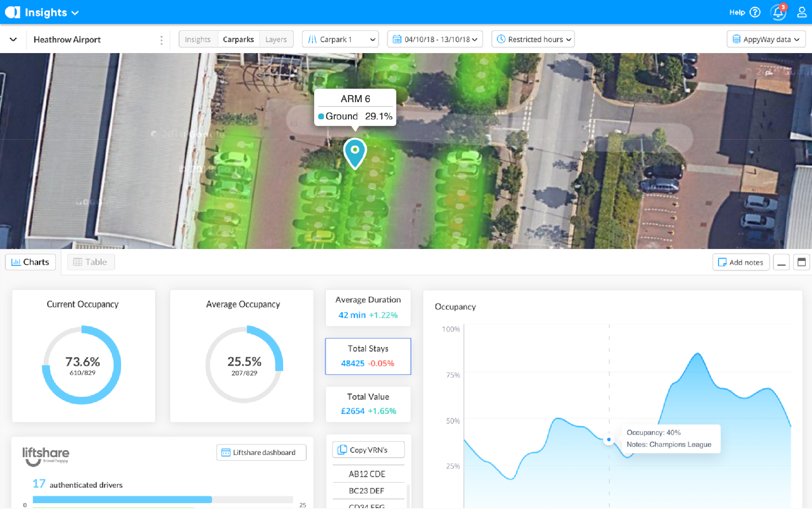Click the authenticated drivers progress bar
This screenshot has width=812, height=509.
162,500
